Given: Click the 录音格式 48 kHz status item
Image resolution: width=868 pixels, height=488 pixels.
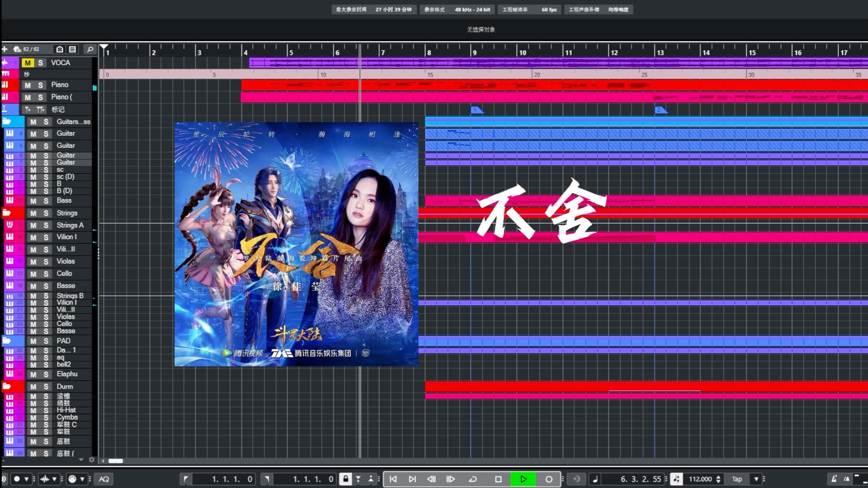Looking at the screenshot, I should coord(457,9).
